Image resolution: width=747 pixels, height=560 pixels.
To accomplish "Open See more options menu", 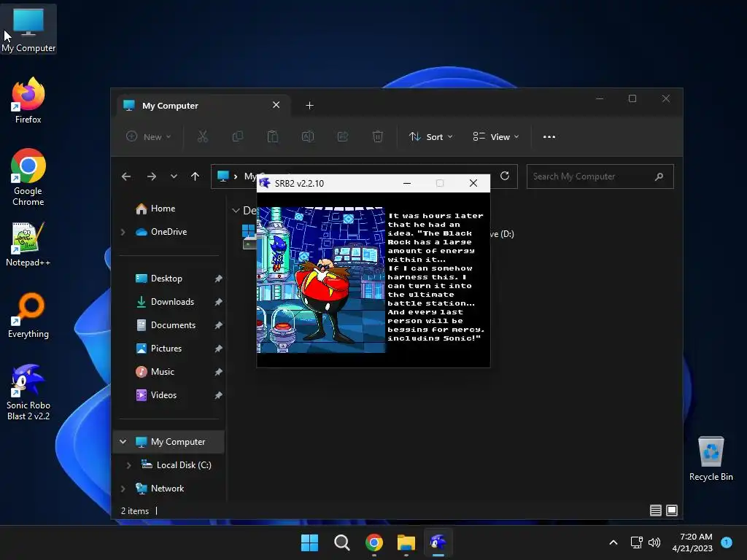I will [549, 136].
